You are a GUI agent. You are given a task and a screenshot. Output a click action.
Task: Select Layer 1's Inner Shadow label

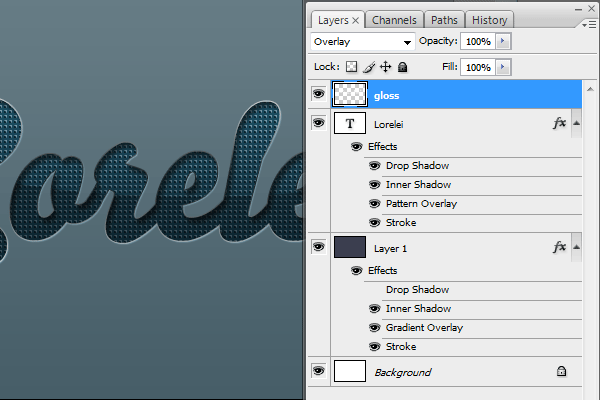coord(418,309)
